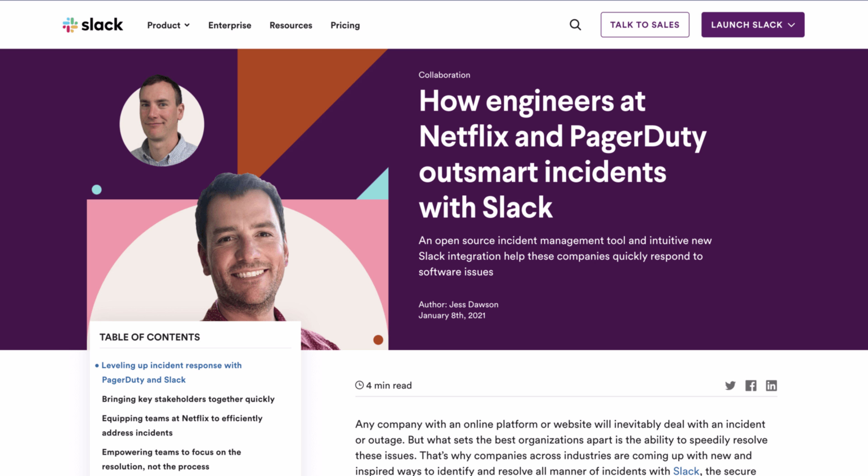Jump to Bringing key stakeholders together quickly
This screenshot has width=868, height=476.
pos(188,399)
